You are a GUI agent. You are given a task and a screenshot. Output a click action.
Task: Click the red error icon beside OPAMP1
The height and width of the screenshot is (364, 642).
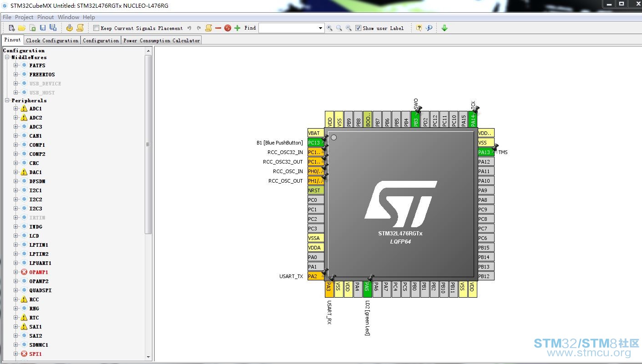pyautogui.click(x=24, y=272)
